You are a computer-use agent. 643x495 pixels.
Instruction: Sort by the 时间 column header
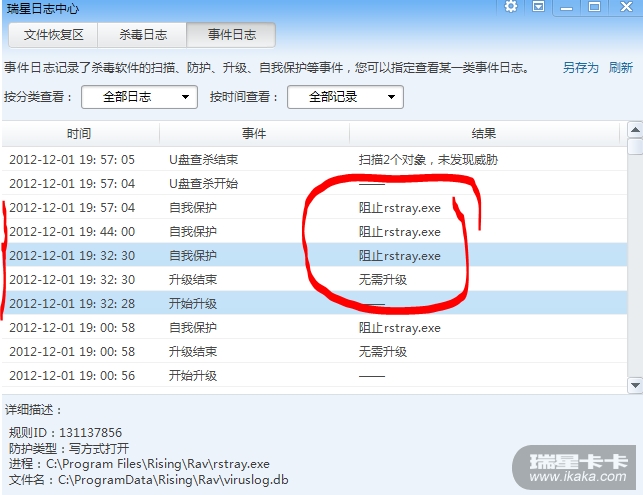point(80,134)
